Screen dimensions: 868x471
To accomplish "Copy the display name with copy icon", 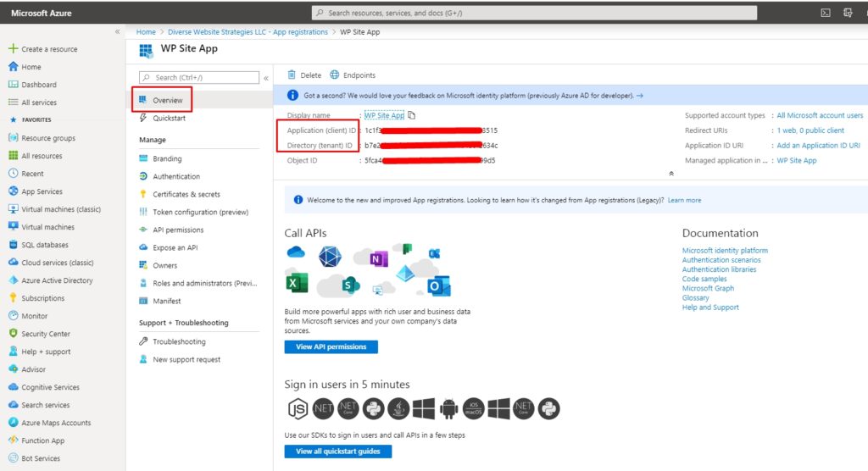I will (411, 115).
